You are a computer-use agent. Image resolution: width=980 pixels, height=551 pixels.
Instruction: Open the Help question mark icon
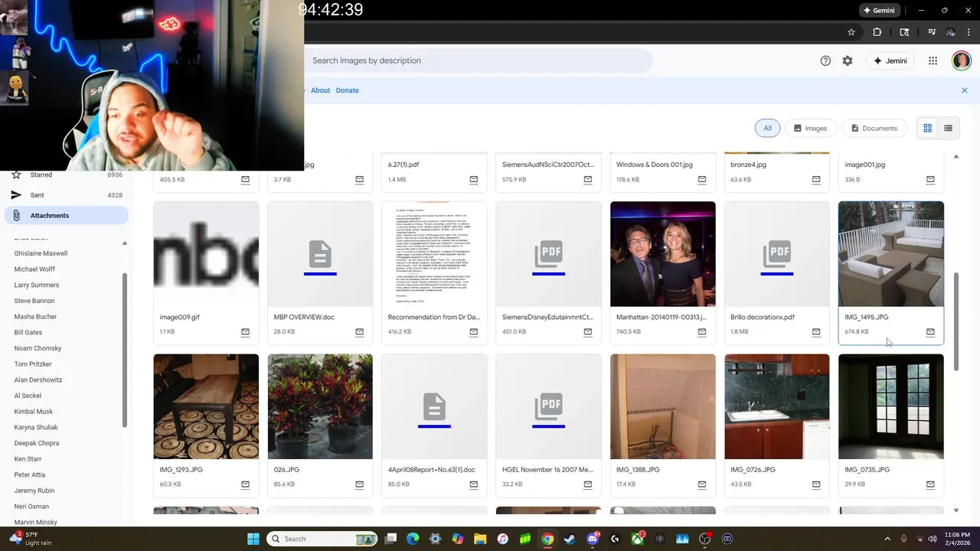825,60
